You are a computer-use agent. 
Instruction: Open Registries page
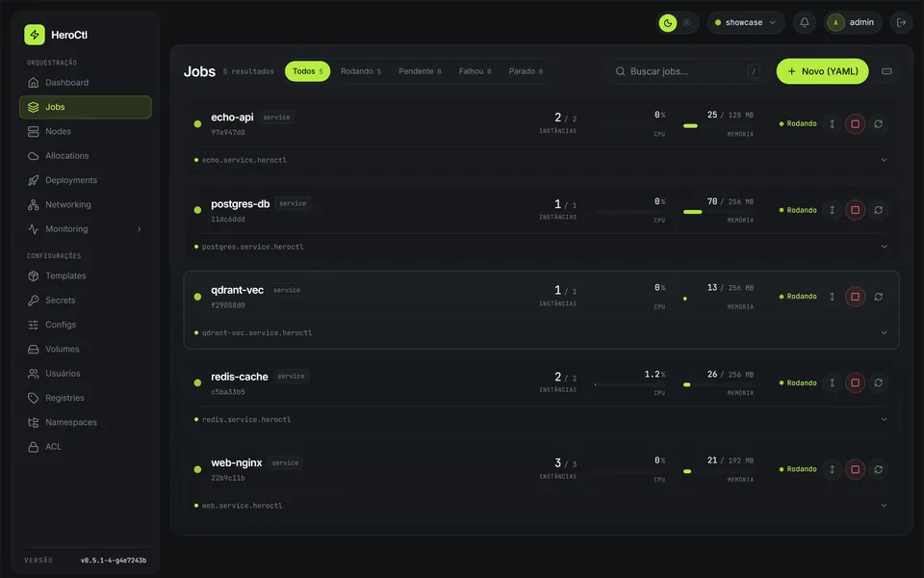pos(85,398)
